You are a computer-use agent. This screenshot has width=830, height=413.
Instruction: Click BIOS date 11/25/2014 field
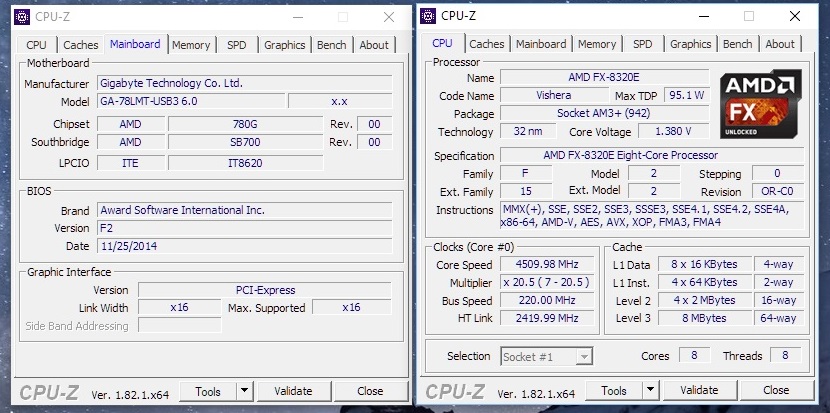click(x=245, y=246)
